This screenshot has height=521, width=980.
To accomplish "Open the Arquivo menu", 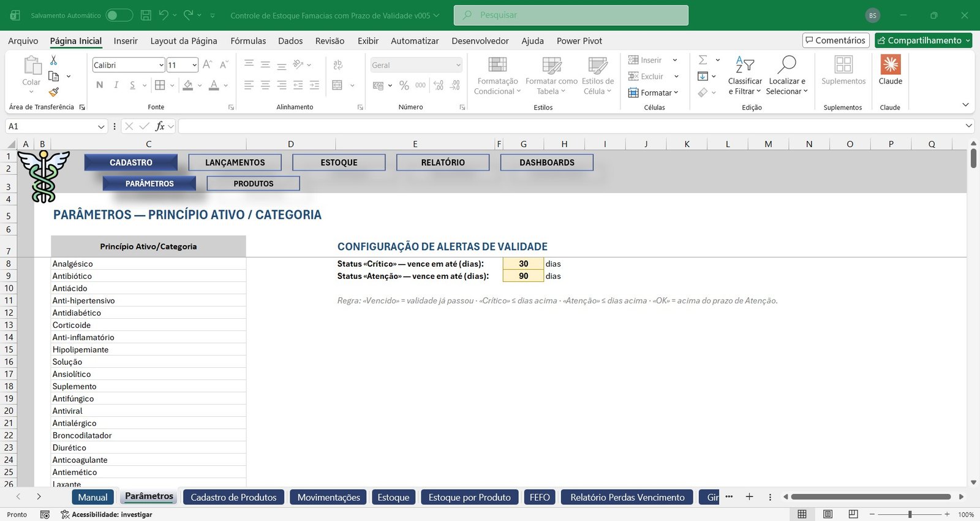I will coord(23,41).
